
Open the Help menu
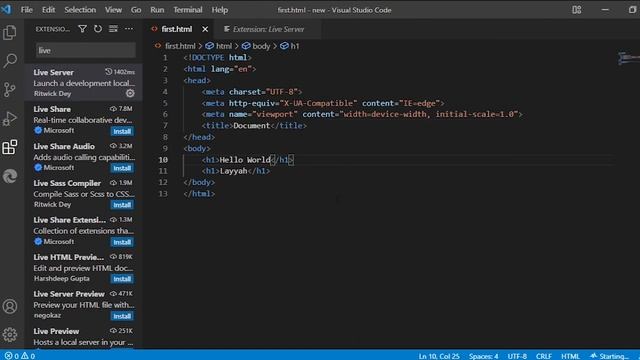[220, 10]
